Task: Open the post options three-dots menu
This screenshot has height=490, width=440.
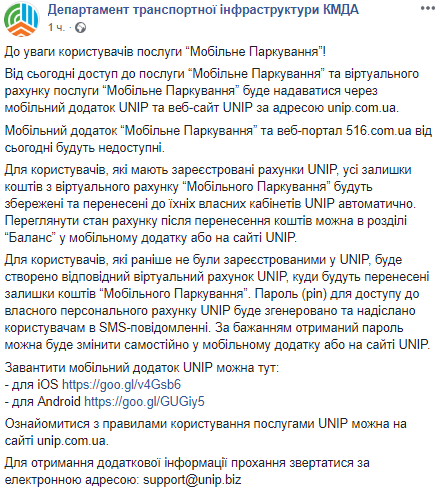Action: point(428,8)
